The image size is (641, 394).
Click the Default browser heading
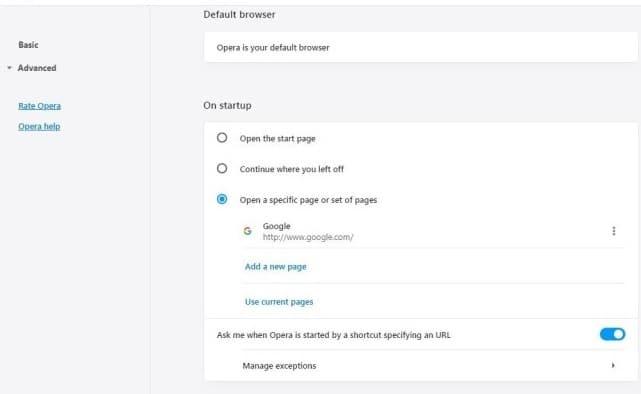coord(239,15)
